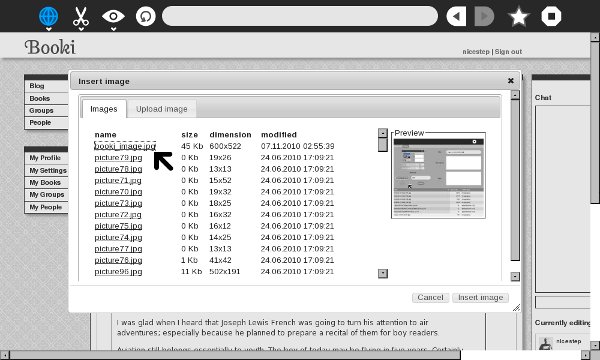Click the preview image thumbnail
600x360 pixels.
click(x=439, y=178)
